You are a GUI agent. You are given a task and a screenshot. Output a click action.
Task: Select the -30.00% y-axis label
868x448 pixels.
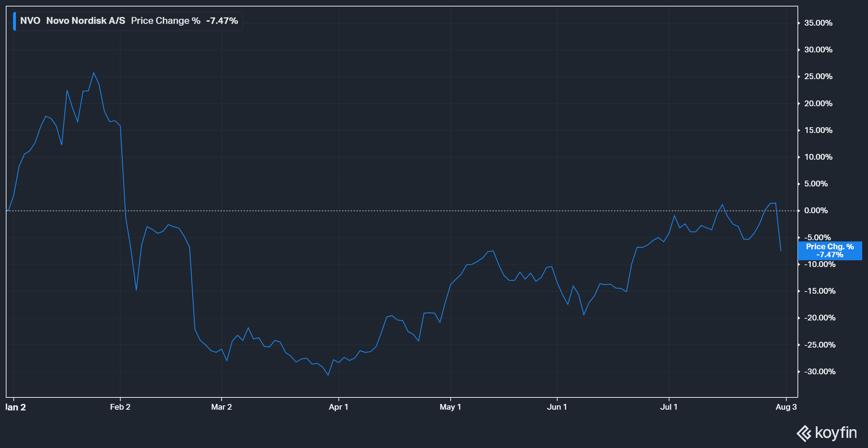[x=820, y=372]
